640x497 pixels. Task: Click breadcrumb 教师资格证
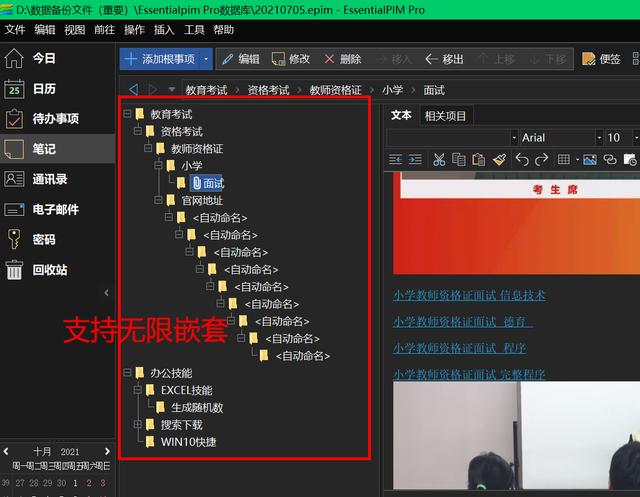pyautogui.click(x=336, y=90)
